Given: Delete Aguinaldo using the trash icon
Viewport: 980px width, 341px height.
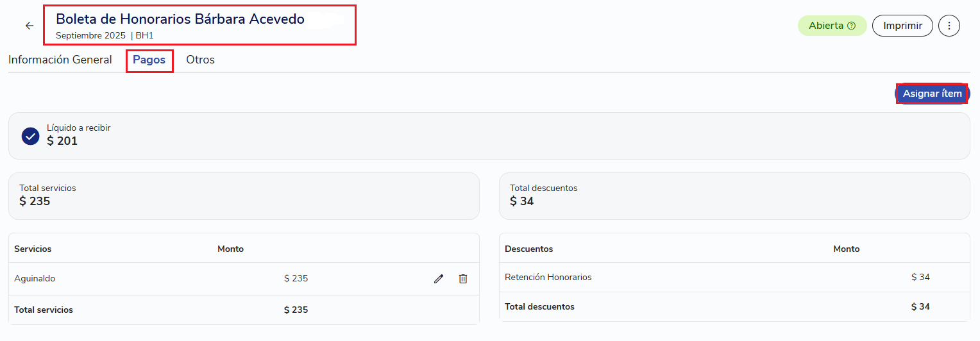Looking at the screenshot, I should [463, 279].
